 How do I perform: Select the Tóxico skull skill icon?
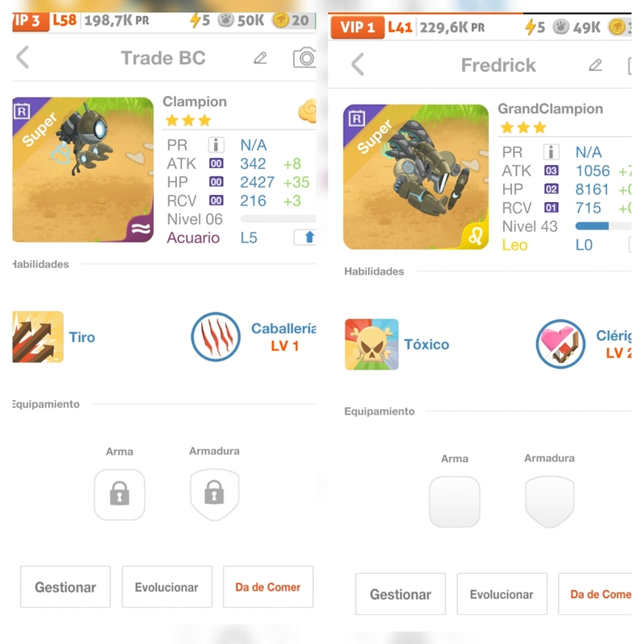371,345
